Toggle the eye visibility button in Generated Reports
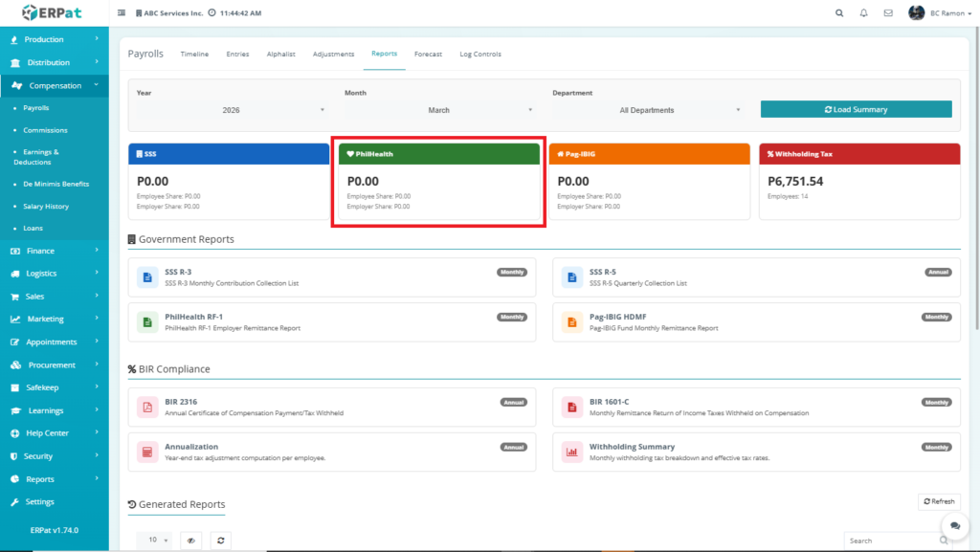The image size is (980, 552). (191, 541)
